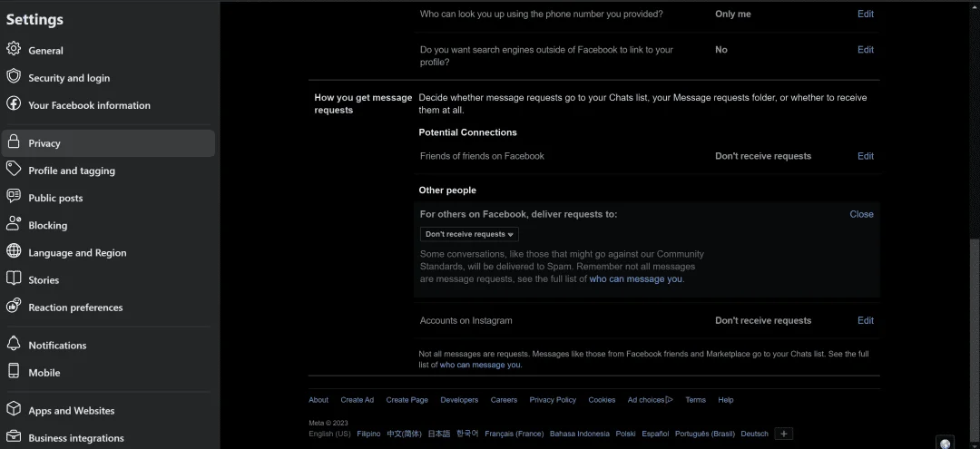980x449 pixels.
Task: Click 'How you get message requests' heading
Action: coord(363,103)
